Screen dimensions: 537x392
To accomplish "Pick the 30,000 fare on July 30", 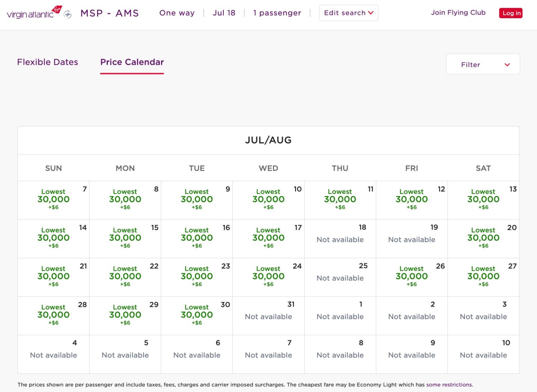I will click(x=197, y=315).
